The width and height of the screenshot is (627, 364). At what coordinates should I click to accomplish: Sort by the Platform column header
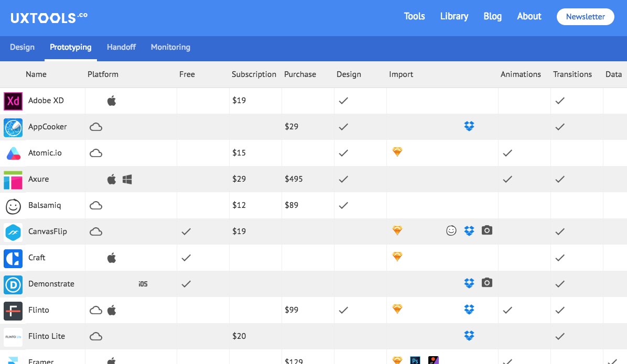[x=103, y=74]
